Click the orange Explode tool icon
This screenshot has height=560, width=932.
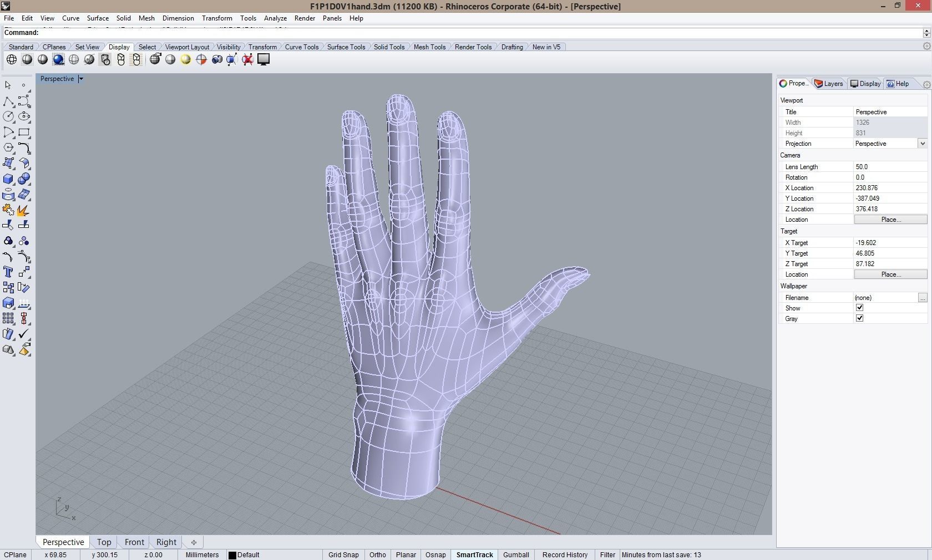pyautogui.click(x=24, y=210)
